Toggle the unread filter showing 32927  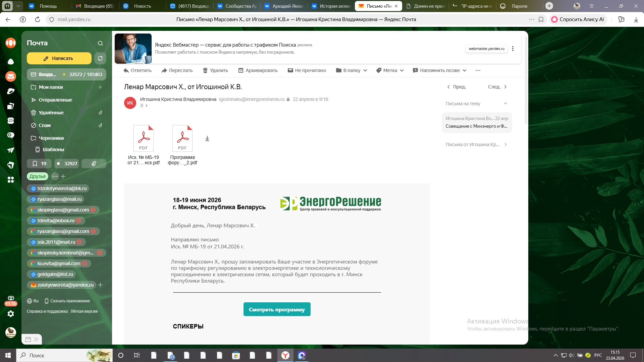tap(66, 164)
